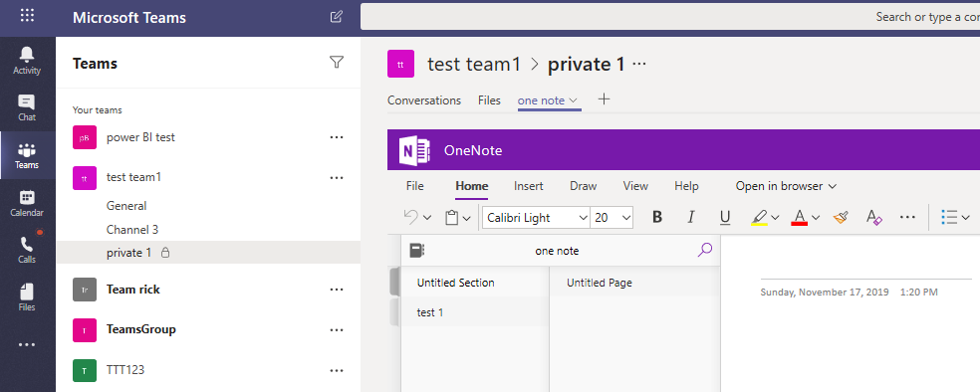Show more formatting options ellipsis in toolbar
Image resolution: width=980 pixels, height=392 pixels.
tap(907, 217)
